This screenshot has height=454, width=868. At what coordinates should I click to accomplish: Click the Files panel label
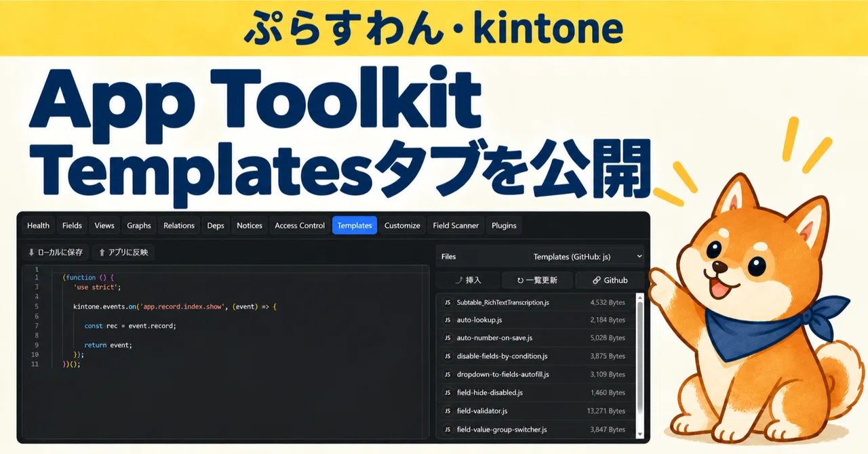(449, 257)
